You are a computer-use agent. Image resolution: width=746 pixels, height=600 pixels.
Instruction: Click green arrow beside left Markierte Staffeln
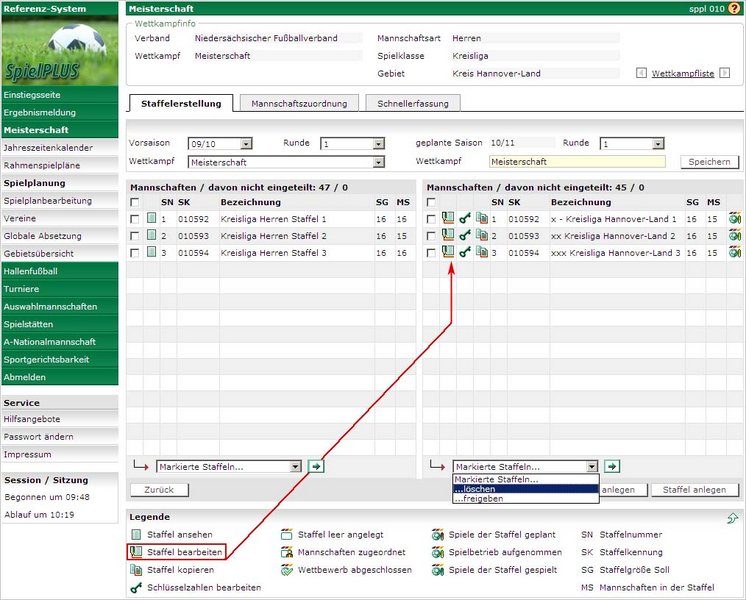315,466
